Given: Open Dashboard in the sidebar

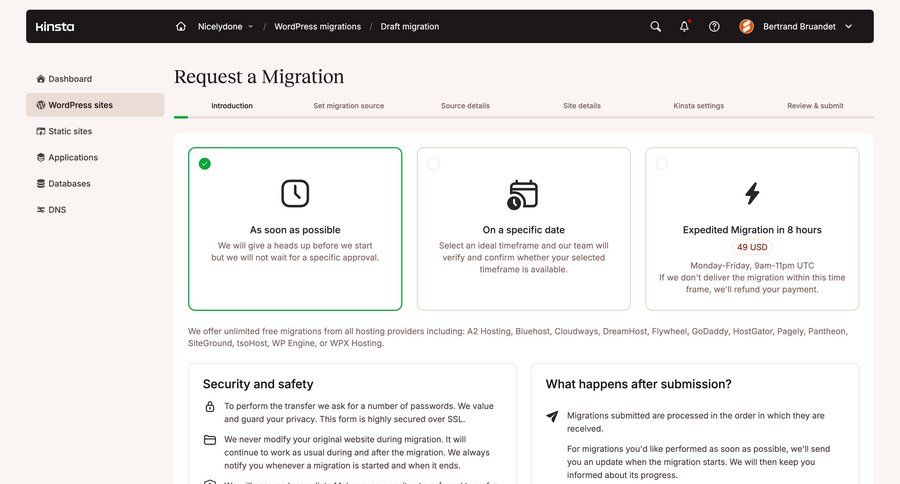Looking at the screenshot, I should pyautogui.click(x=95, y=79).
